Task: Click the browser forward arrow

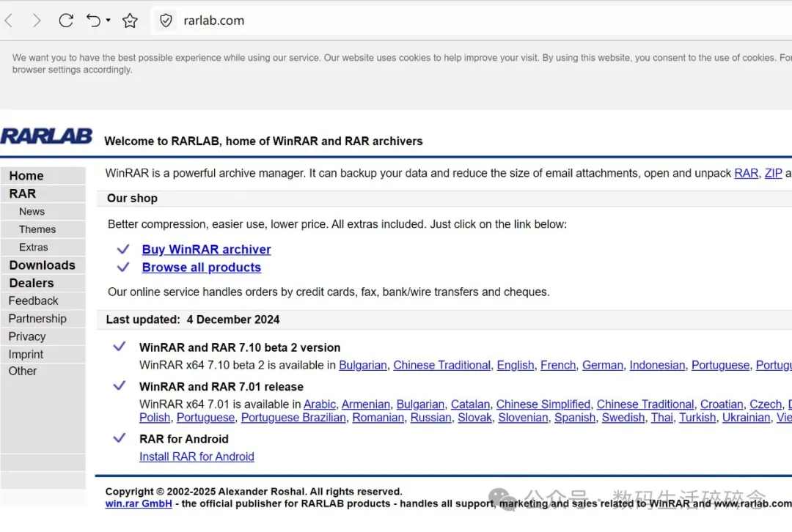Action: 37,21
